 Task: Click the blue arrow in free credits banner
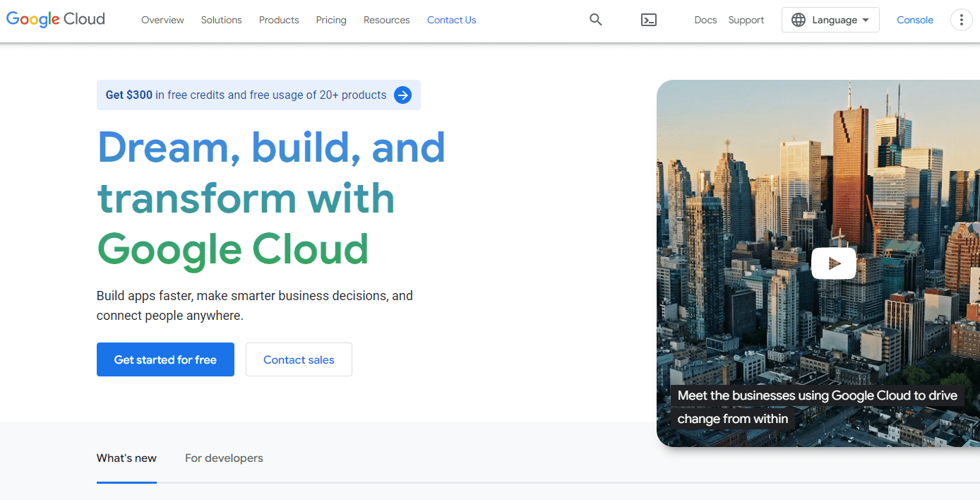(x=403, y=95)
